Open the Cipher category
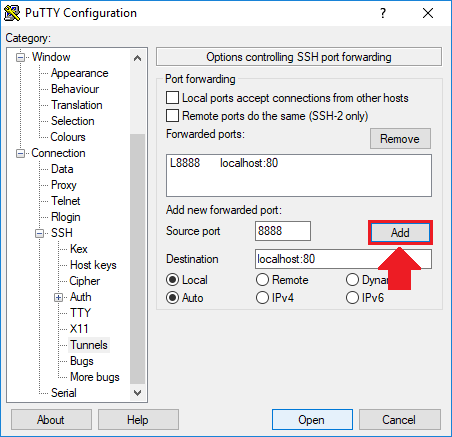Viewport: 452px width, 437px height. point(85,281)
